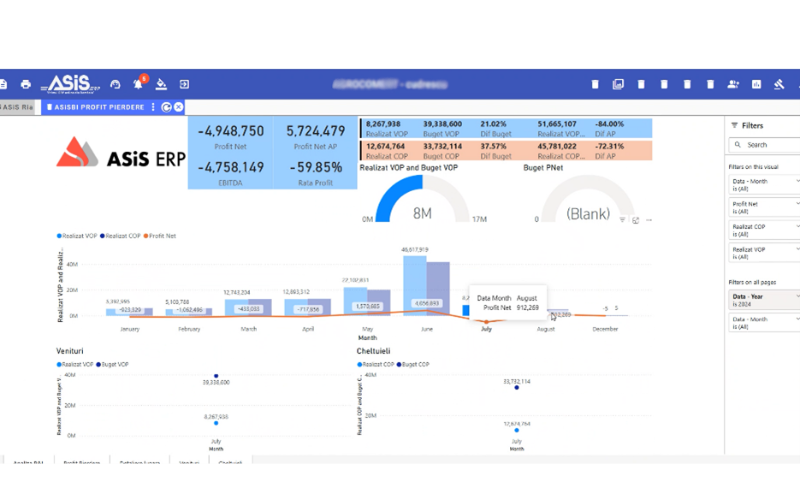Image resolution: width=800 pixels, height=500 pixels.
Task: Open the notifications bell
Action: [138, 84]
